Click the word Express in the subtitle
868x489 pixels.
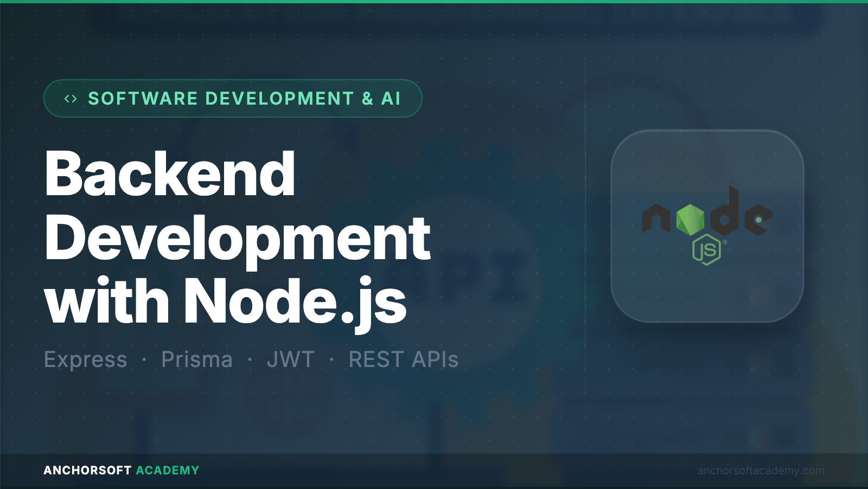[x=86, y=359]
